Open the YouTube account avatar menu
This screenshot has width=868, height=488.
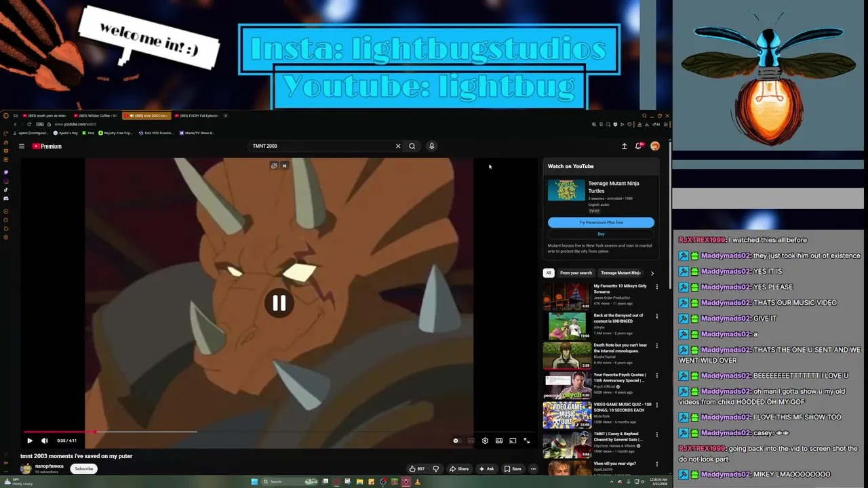coord(655,146)
